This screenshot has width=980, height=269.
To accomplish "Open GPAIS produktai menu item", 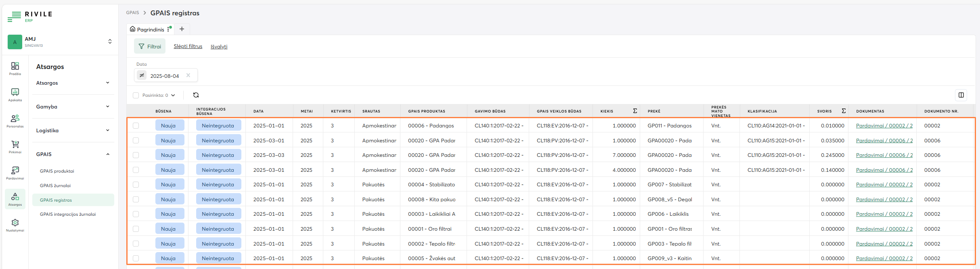I will (57, 171).
